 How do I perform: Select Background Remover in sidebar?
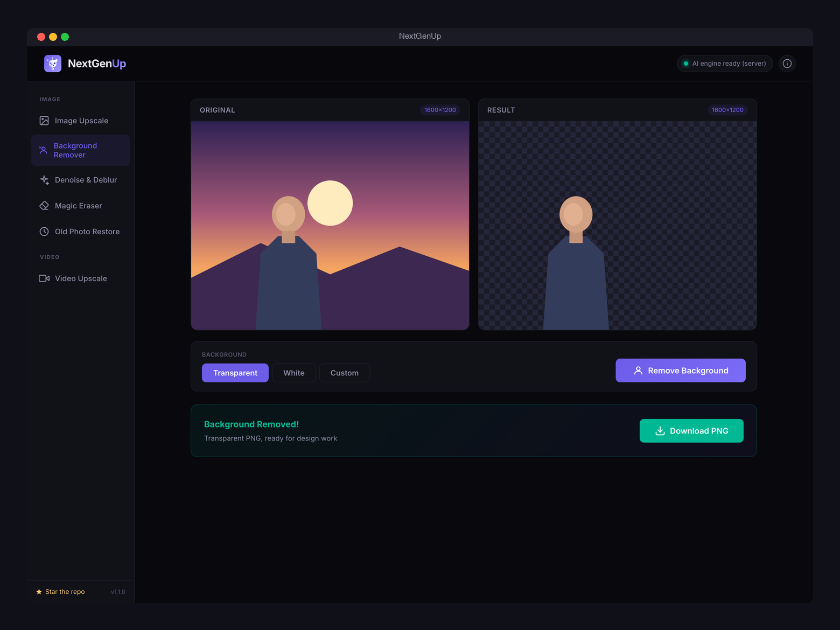point(81,150)
